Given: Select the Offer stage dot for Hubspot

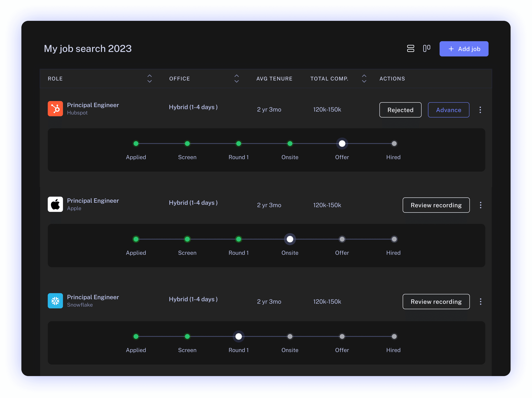Looking at the screenshot, I should coord(342,144).
